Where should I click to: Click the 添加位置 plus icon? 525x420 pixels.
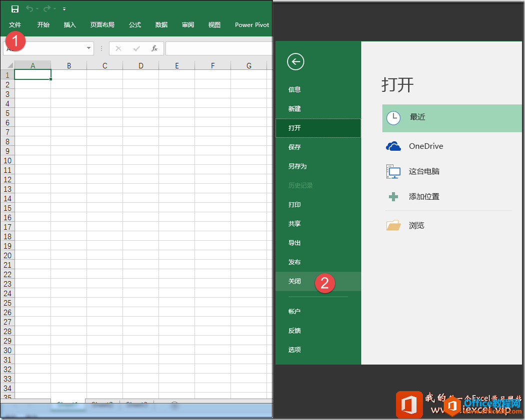coord(393,196)
